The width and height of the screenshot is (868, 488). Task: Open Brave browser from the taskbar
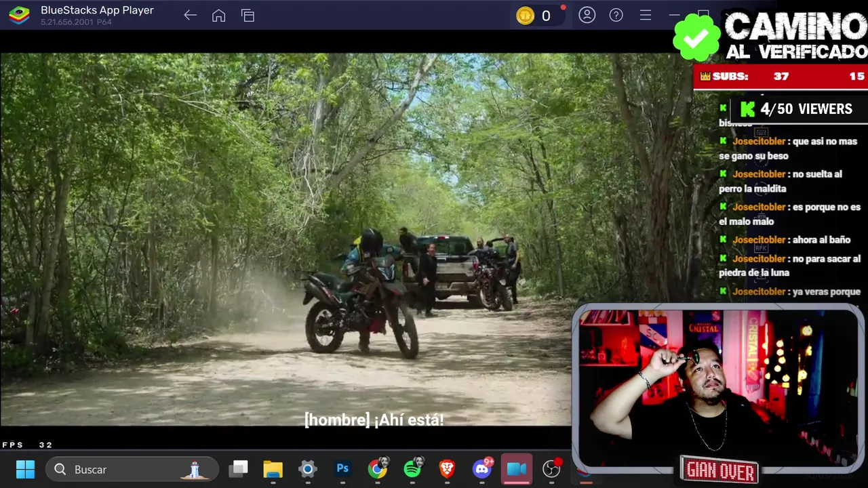[447, 468]
